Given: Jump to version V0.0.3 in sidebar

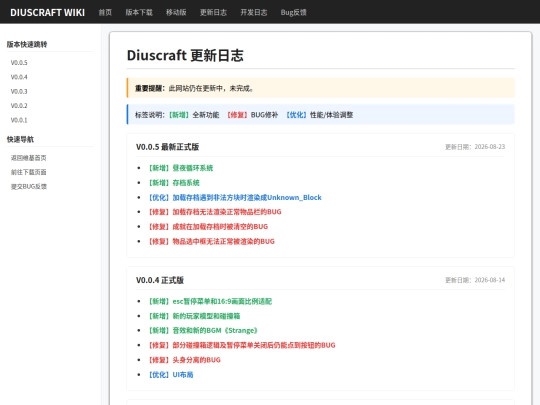Looking at the screenshot, I should [x=19, y=92].
